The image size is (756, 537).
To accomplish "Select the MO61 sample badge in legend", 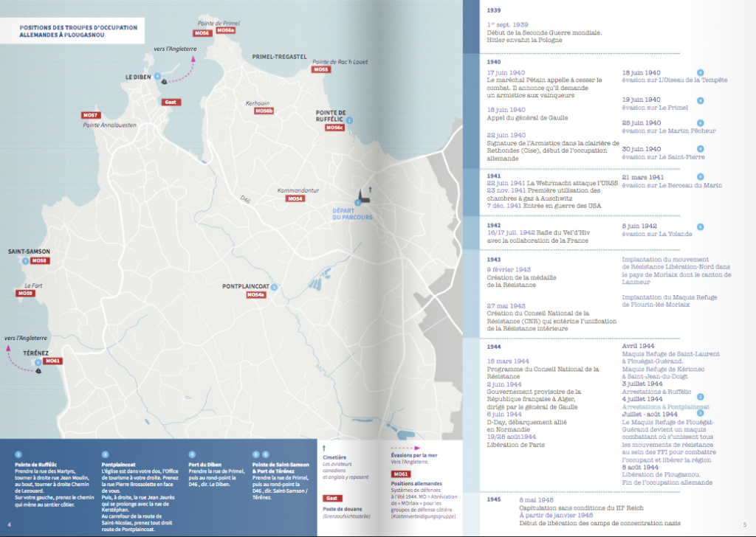I will [401, 474].
